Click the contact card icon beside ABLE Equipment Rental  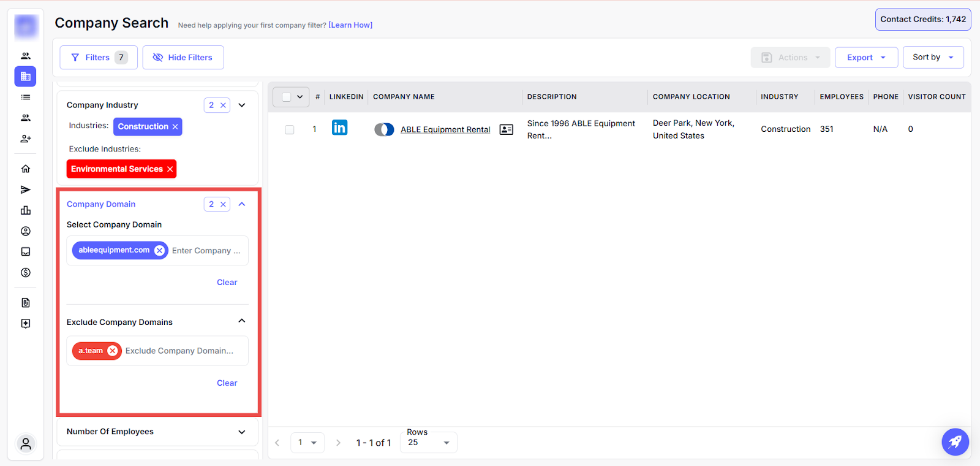coord(506,129)
